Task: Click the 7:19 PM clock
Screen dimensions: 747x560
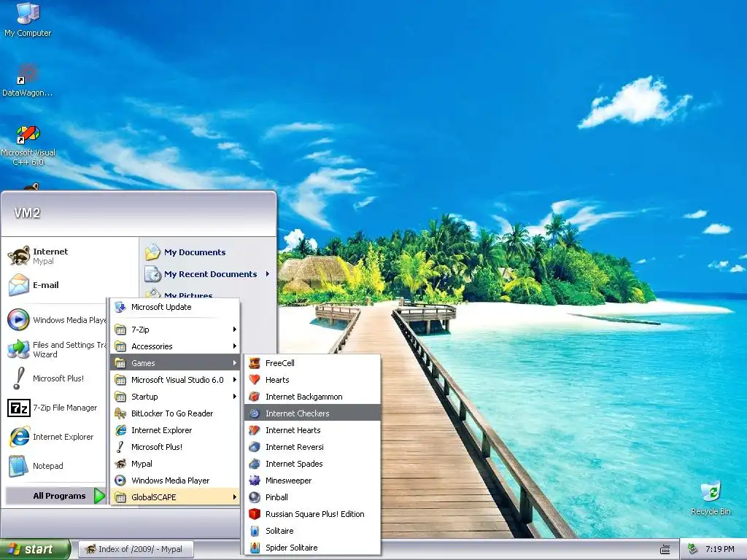Action: (x=720, y=549)
